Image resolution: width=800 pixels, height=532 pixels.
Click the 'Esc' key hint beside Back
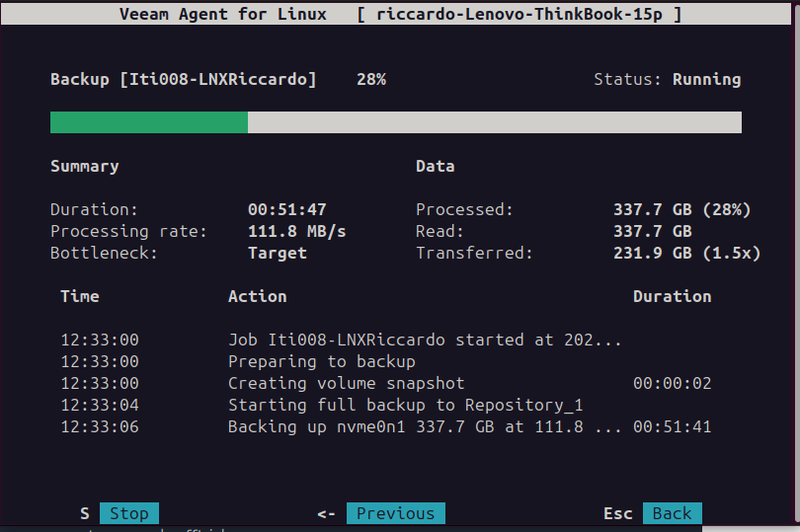[x=618, y=513]
